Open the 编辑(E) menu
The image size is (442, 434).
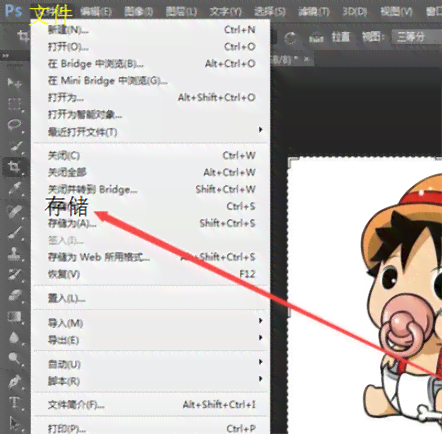tap(96, 12)
